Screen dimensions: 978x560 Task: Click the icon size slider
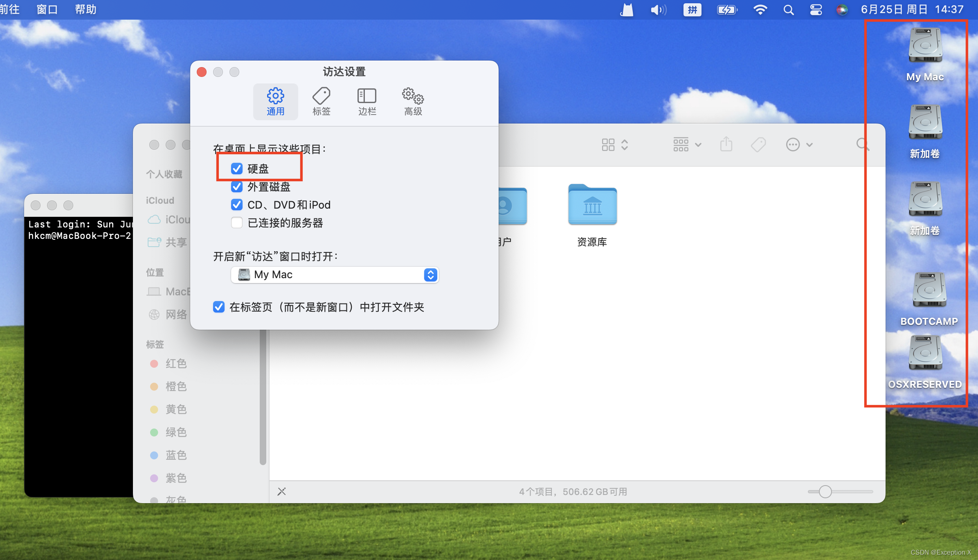coord(825,491)
